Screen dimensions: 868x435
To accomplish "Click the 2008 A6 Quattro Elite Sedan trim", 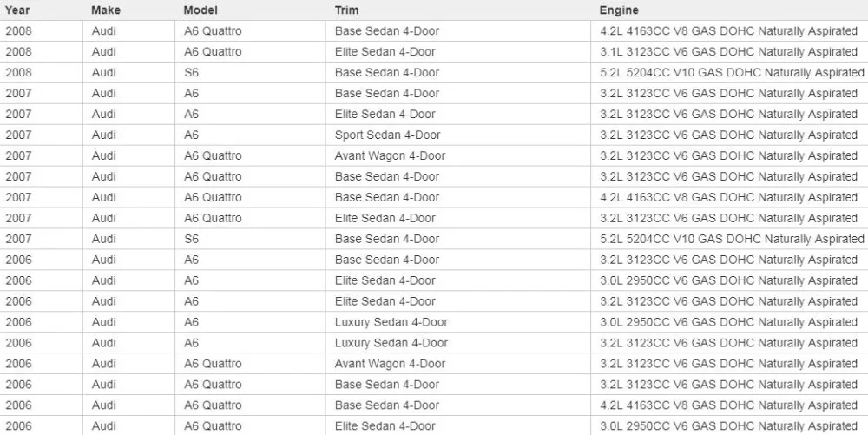I will [385, 52].
